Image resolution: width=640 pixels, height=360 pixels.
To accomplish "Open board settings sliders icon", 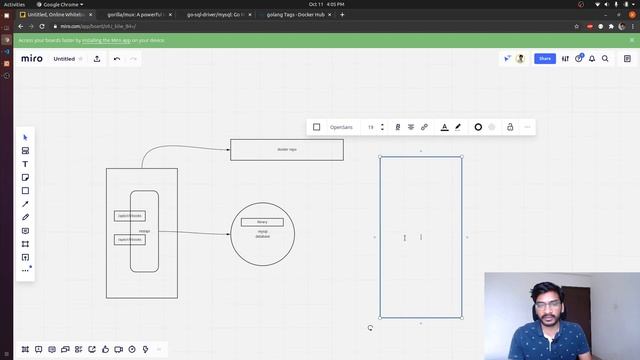I will coord(565,59).
